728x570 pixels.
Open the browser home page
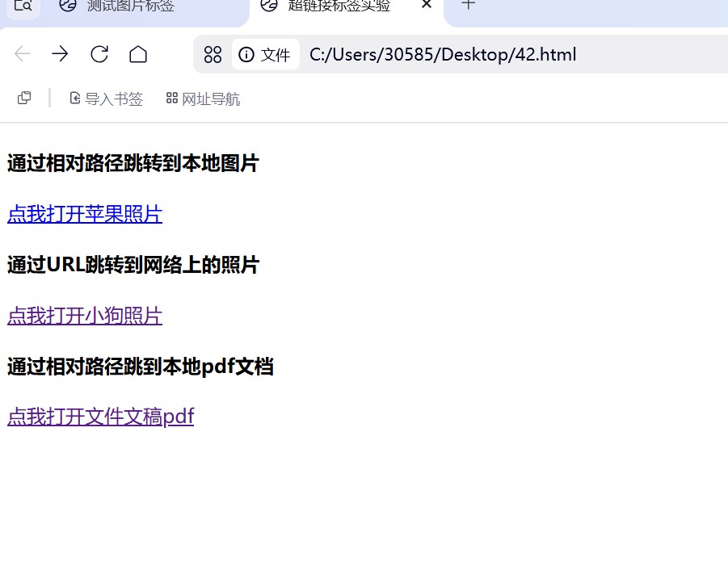click(x=138, y=54)
